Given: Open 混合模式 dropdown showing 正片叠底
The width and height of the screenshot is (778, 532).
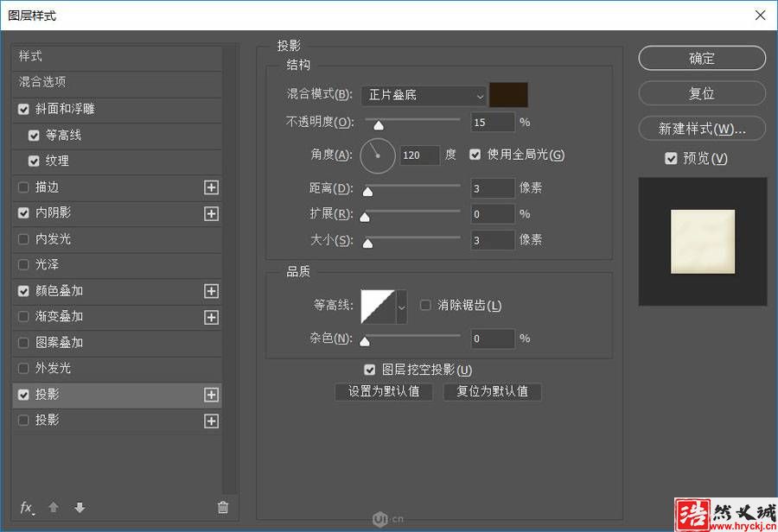Looking at the screenshot, I should coord(424,95).
